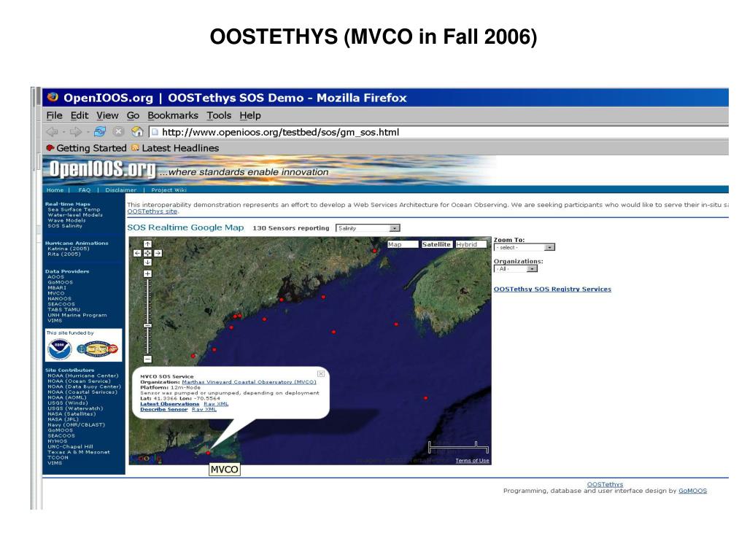Image resolution: width=747 pixels, height=560 pixels.
Task: Open NASA (Satellites) contributor link
Action: pos(71,414)
